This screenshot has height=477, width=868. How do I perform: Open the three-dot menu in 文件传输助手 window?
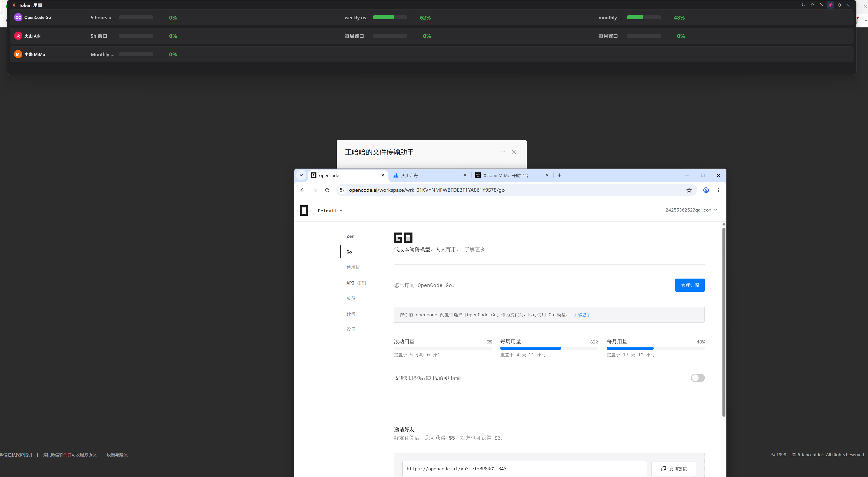(x=503, y=152)
